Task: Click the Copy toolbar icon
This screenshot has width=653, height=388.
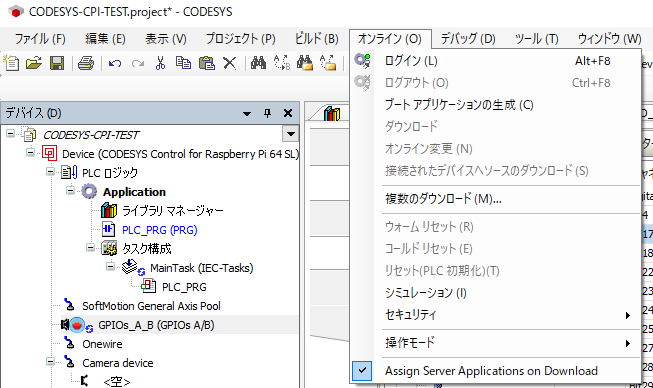Action: click(183, 63)
